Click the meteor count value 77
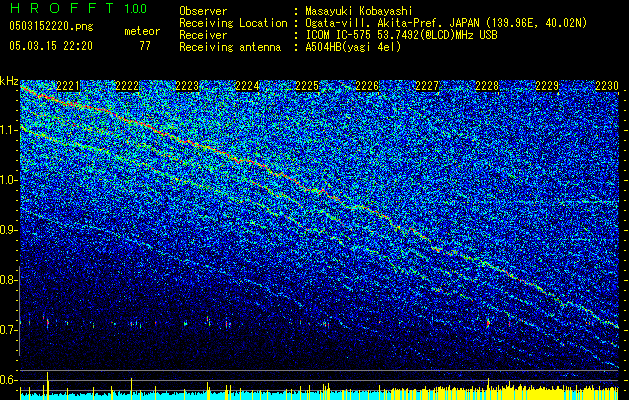 145,46
